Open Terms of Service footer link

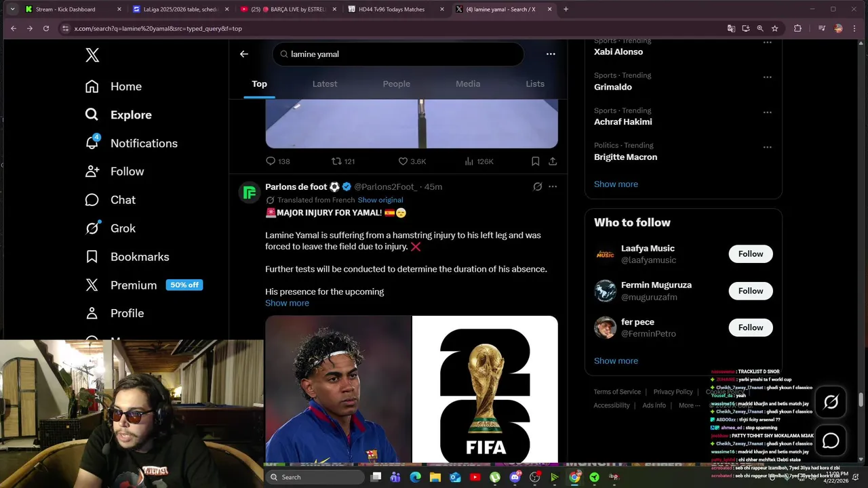617,392
